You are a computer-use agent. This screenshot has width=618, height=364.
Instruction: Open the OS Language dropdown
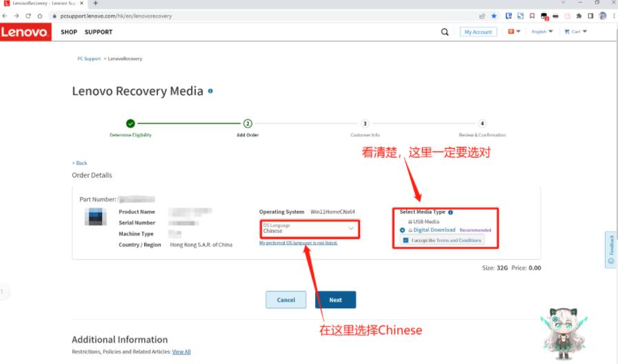click(x=310, y=229)
